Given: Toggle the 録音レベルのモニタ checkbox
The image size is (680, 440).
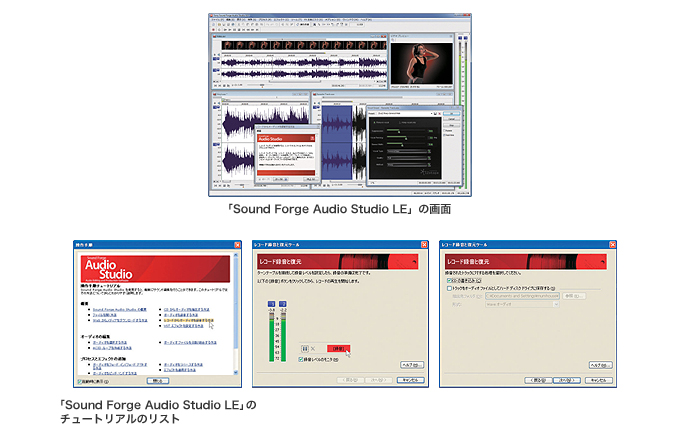Looking at the screenshot, I should (301, 359).
